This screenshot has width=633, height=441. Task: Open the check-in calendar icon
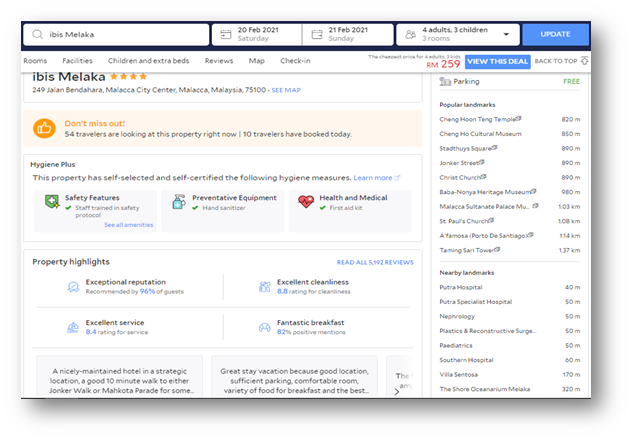point(226,34)
